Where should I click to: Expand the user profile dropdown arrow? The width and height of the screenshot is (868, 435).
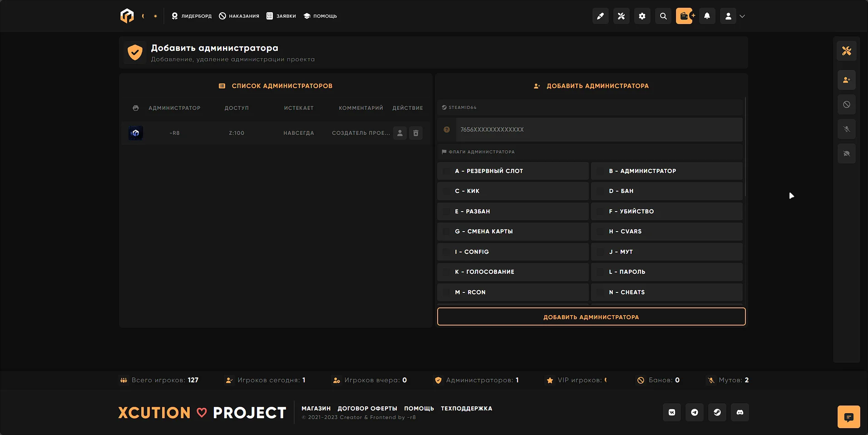(742, 16)
